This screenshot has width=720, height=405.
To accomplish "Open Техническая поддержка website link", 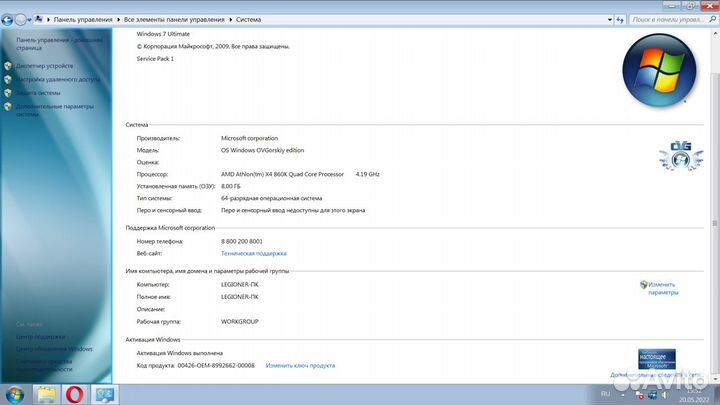I will (253, 253).
